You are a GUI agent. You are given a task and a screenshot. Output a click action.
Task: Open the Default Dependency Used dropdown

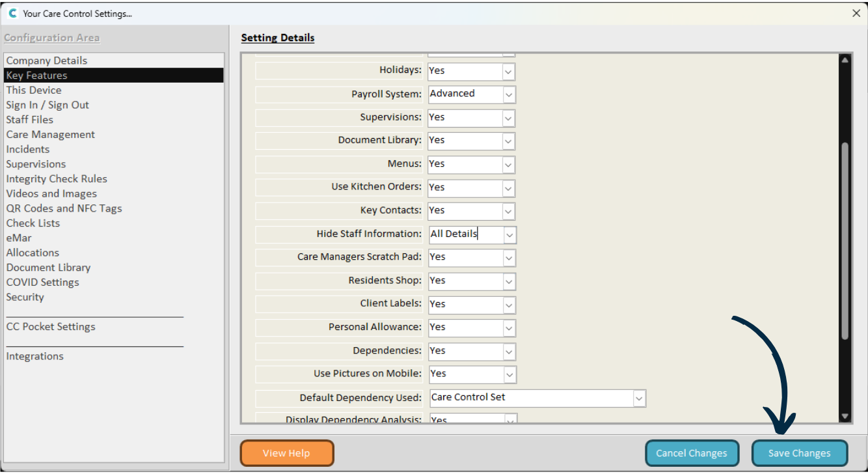tap(639, 398)
